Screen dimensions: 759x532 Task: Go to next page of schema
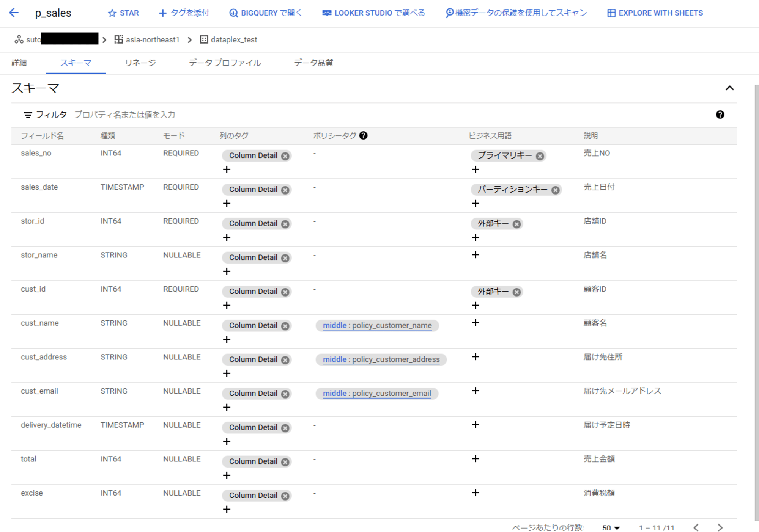click(x=720, y=527)
